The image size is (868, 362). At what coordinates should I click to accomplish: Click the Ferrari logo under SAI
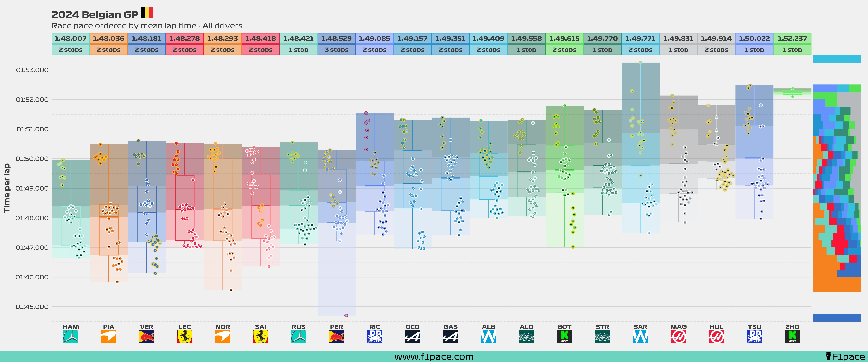261,336
